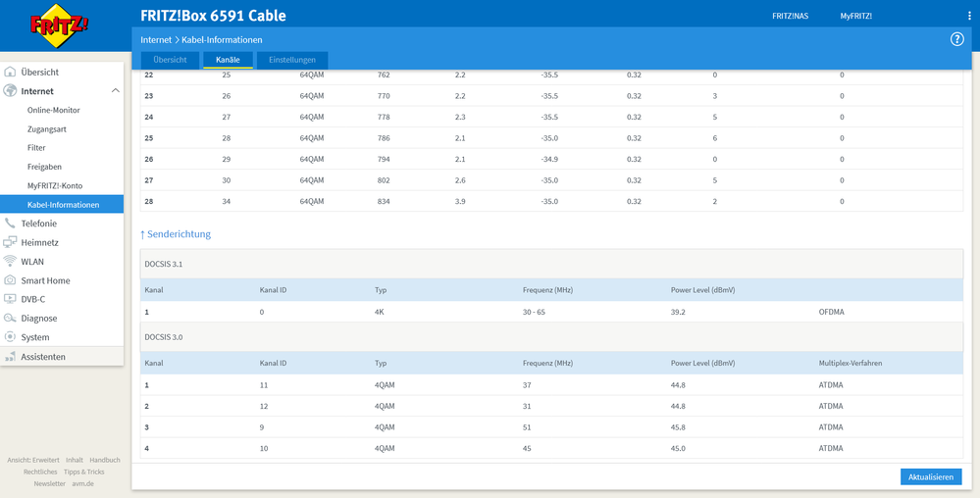Image resolution: width=980 pixels, height=498 pixels.
Task: Open the three-dot options menu
Action: (x=969, y=16)
